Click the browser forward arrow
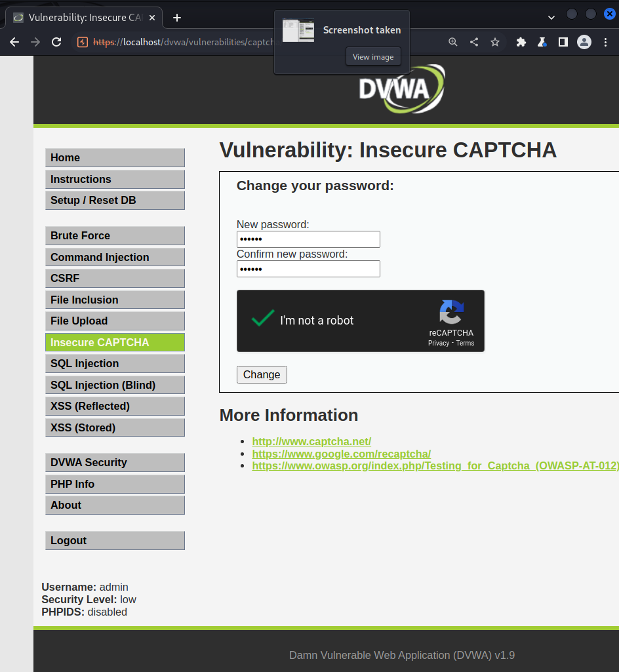The height and width of the screenshot is (672, 619). 35,42
